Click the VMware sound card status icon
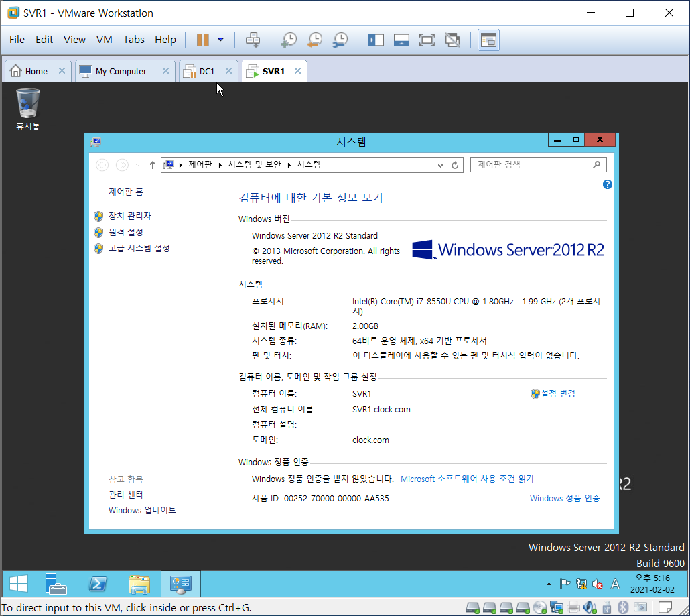The height and width of the screenshot is (616, 690). point(590,608)
